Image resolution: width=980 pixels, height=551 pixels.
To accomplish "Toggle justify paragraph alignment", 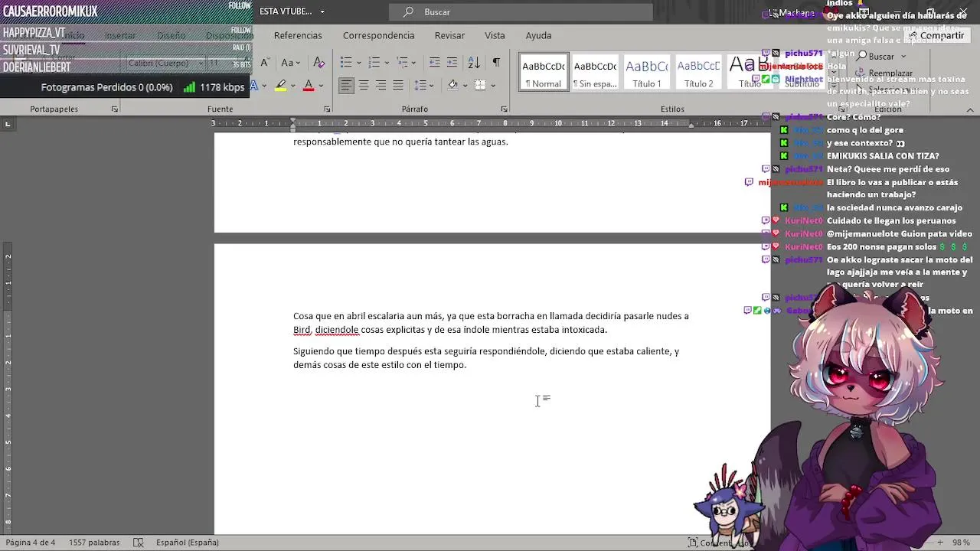I will coord(398,85).
